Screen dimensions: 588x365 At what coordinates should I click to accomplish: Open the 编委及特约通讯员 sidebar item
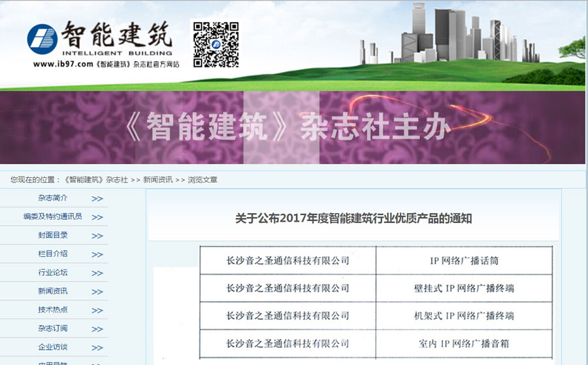pos(52,217)
